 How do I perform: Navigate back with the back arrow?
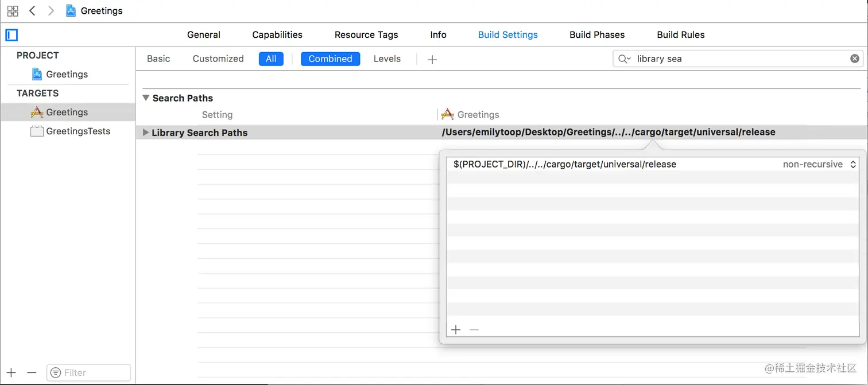pyautogui.click(x=32, y=10)
